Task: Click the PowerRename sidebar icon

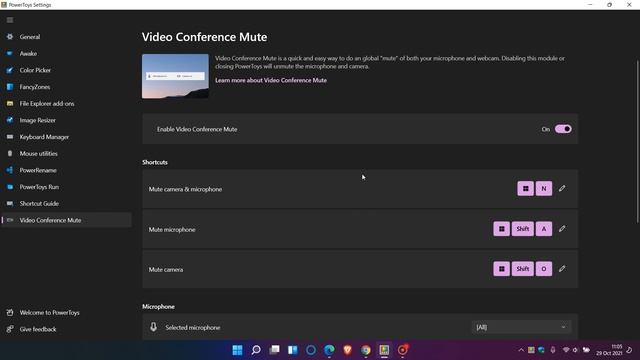Action: pos(10,170)
